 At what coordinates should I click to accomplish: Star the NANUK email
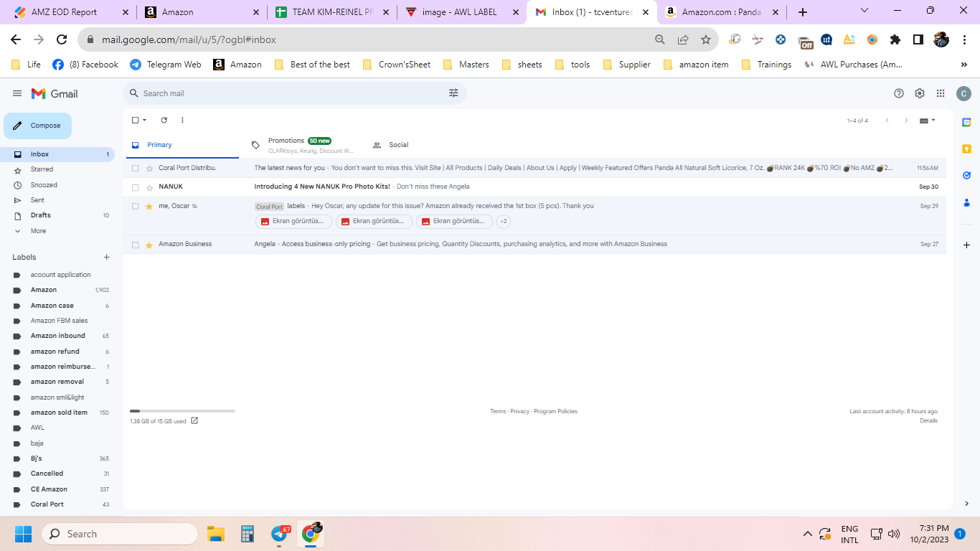(x=149, y=187)
